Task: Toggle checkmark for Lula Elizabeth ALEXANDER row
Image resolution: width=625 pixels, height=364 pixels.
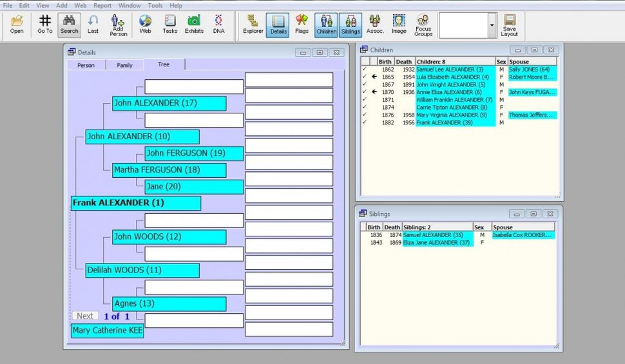Action: (365, 77)
